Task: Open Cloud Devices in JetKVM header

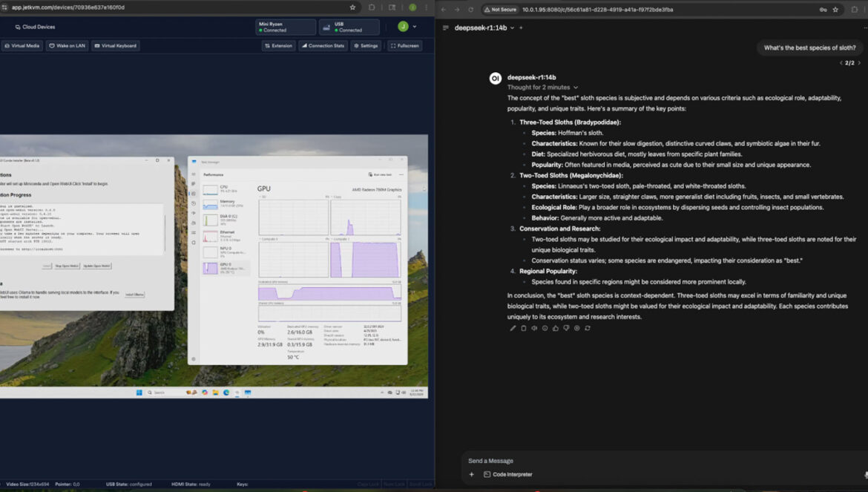Action: [x=34, y=27]
